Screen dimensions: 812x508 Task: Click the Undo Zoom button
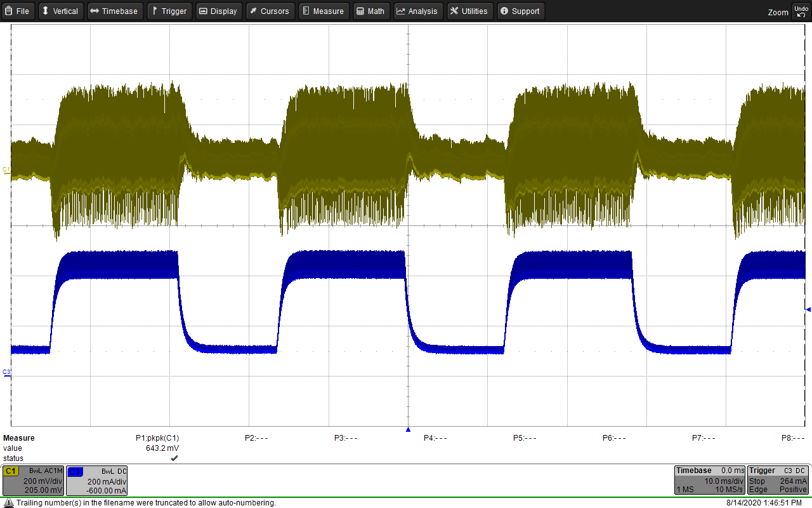click(801, 11)
